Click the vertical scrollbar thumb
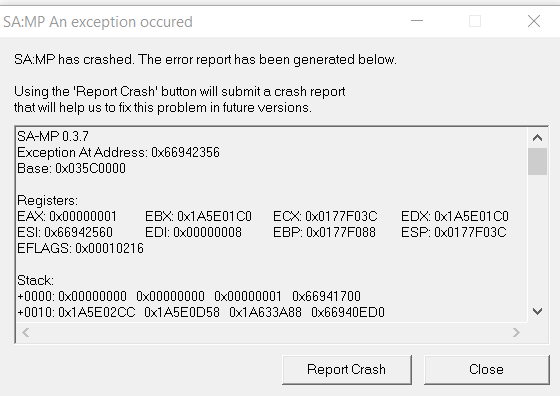 (538, 161)
